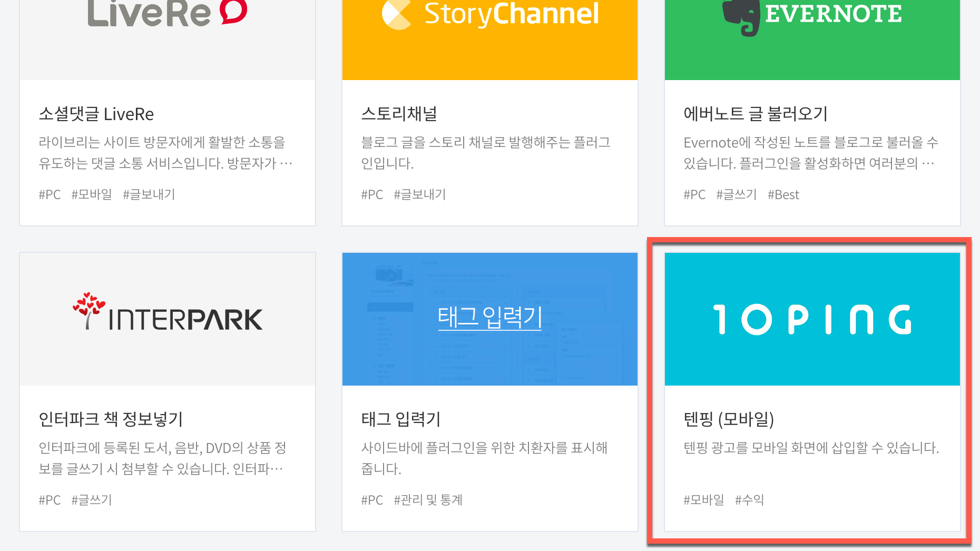Screen dimensions: 980x551
Task: Select #글보내기 tag on LiveRe card
Action: tap(149, 194)
